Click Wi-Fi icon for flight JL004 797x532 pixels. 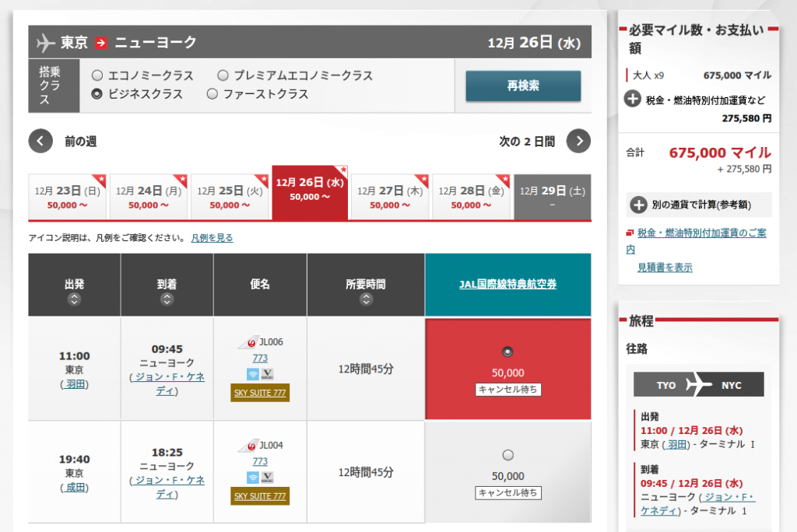click(x=253, y=478)
